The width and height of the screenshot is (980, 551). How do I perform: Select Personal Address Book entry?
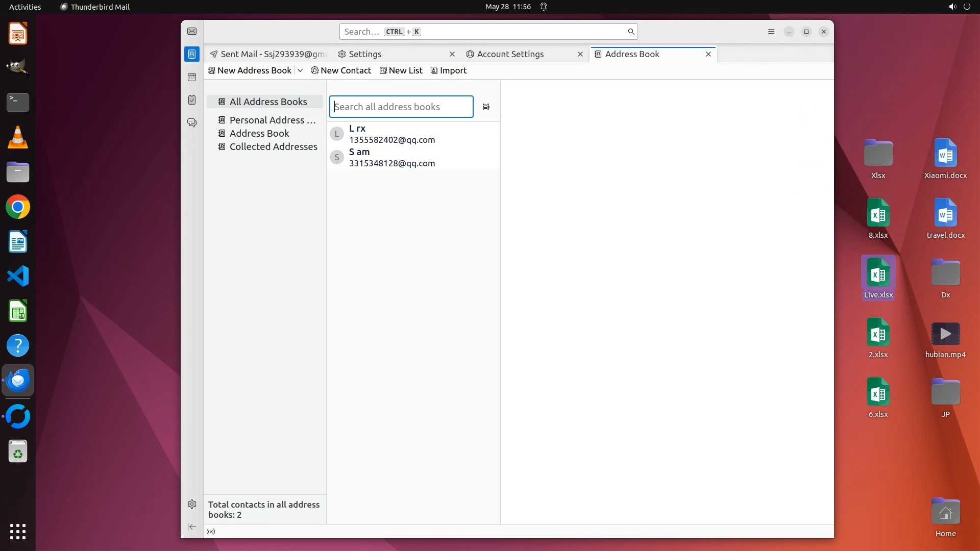click(272, 120)
